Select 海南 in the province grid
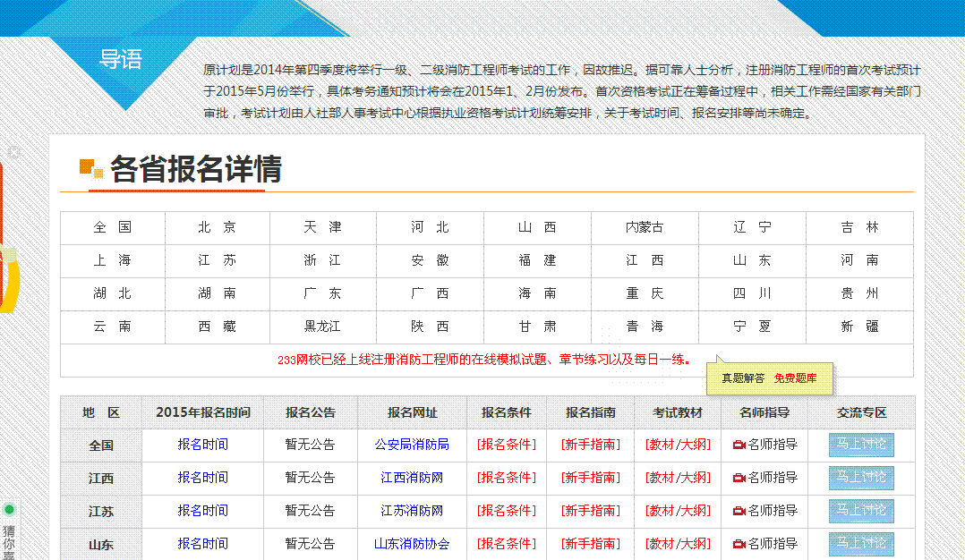This screenshot has width=965, height=560. click(537, 293)
